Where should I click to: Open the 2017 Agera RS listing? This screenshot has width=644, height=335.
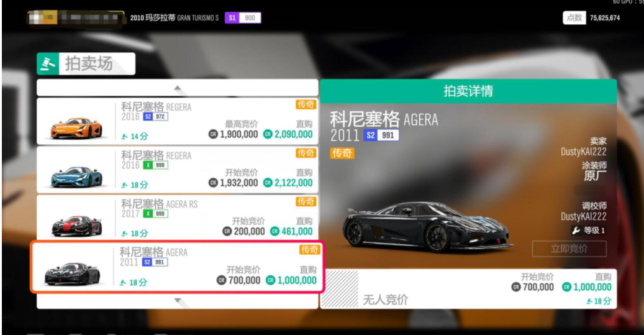(178, 218)
